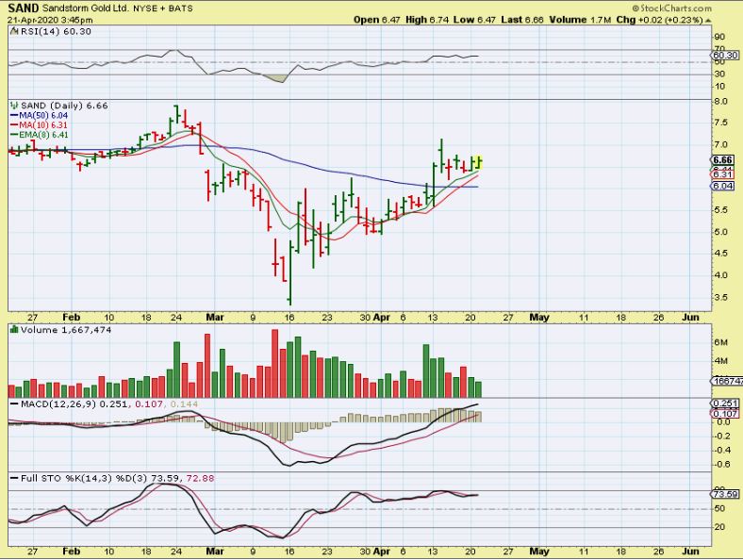Click the 6M label on volume axis
This screenshot has width=743, height=560.
(720, 342)
